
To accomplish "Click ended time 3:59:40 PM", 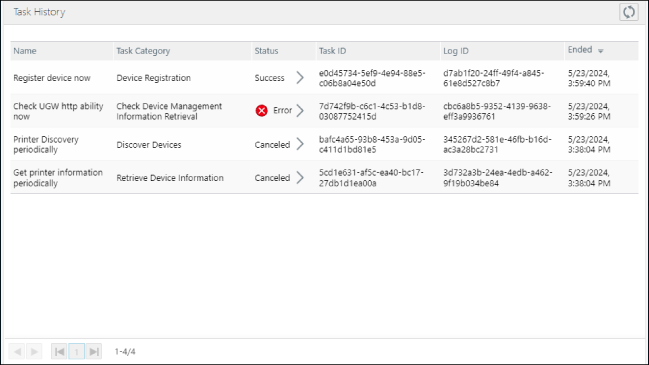I will (589, 83).
